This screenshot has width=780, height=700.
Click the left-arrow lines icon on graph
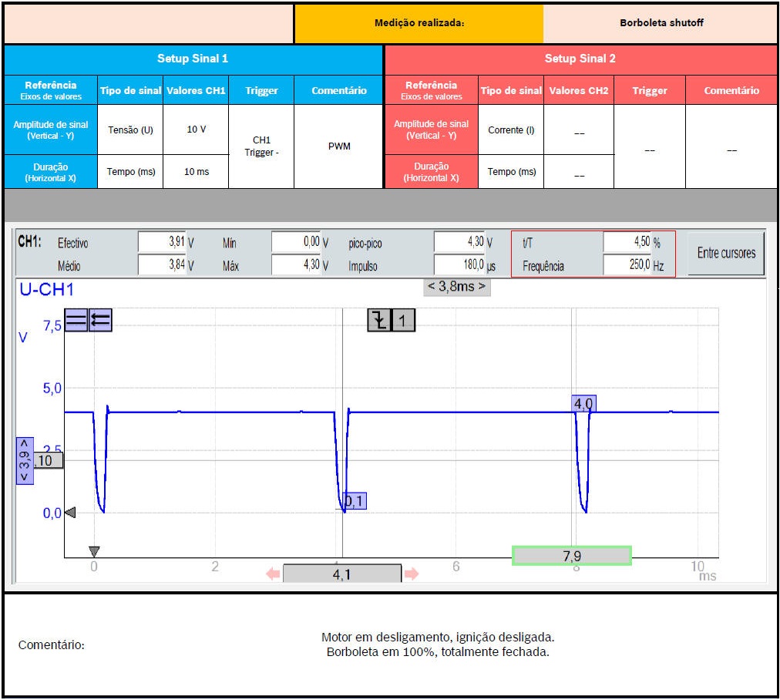click(100, 320)
